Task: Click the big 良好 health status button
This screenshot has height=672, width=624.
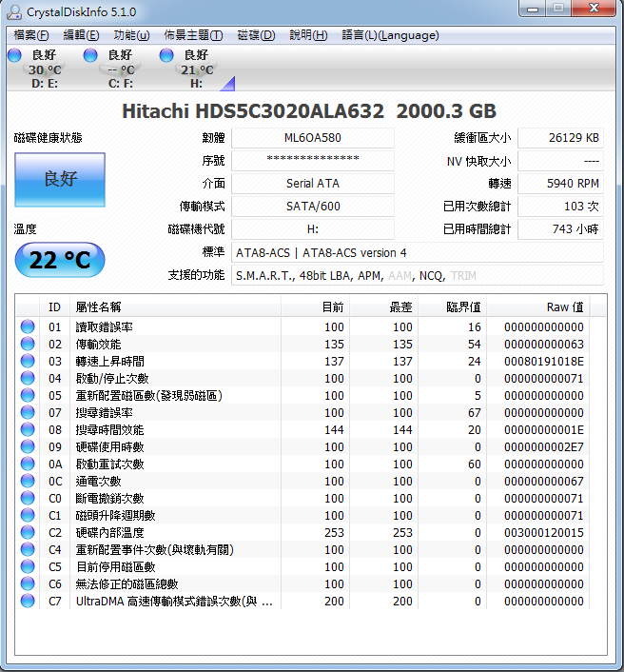Action: point(60,180)
